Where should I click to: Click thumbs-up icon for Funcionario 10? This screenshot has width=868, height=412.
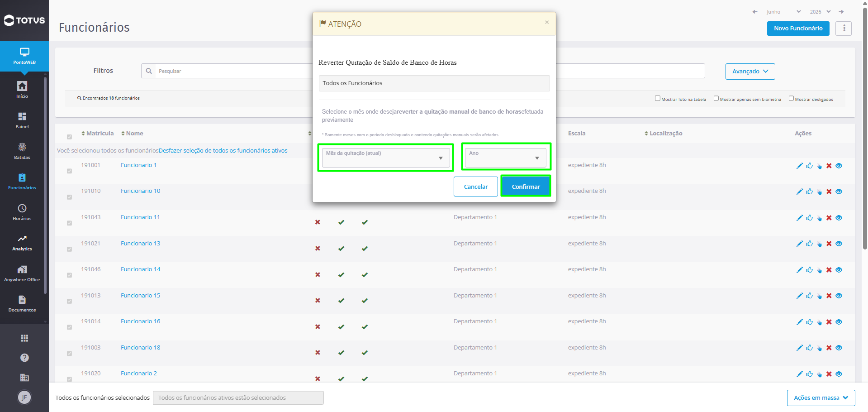809,192
